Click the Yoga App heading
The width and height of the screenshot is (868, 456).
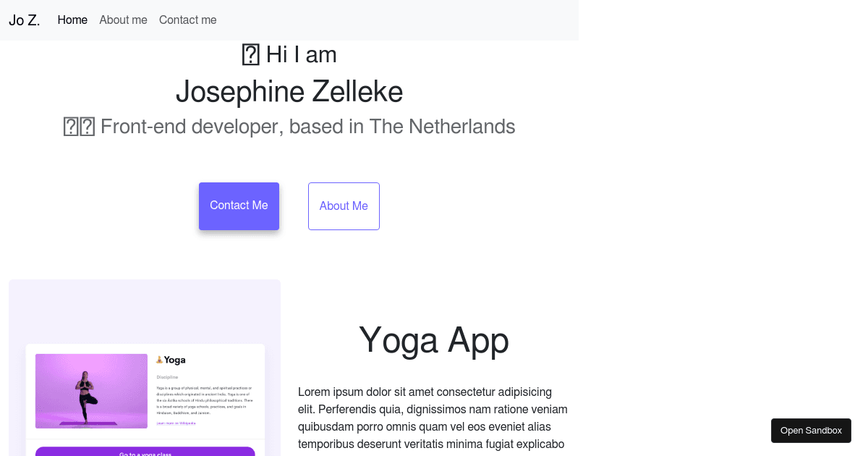coord(434,339)
